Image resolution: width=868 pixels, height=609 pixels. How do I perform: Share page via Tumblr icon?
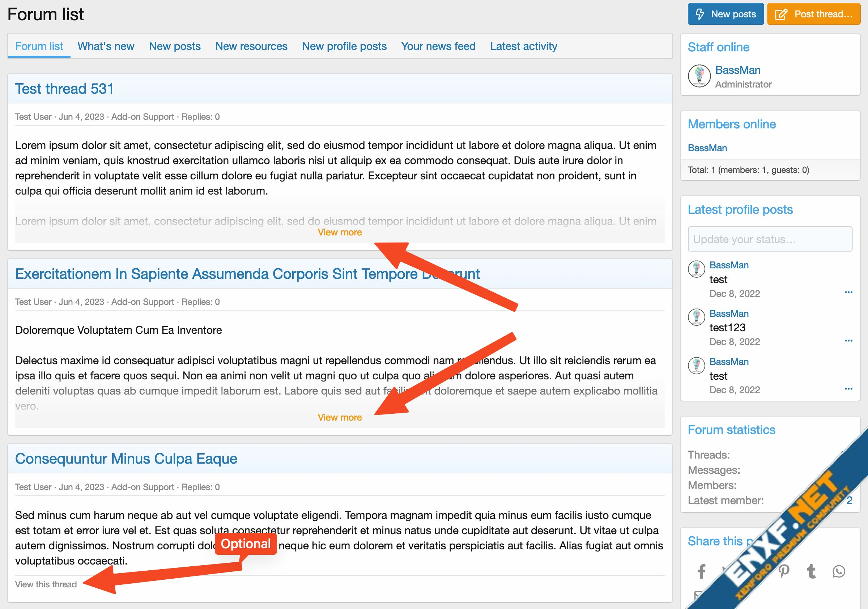tap(811, 571)
